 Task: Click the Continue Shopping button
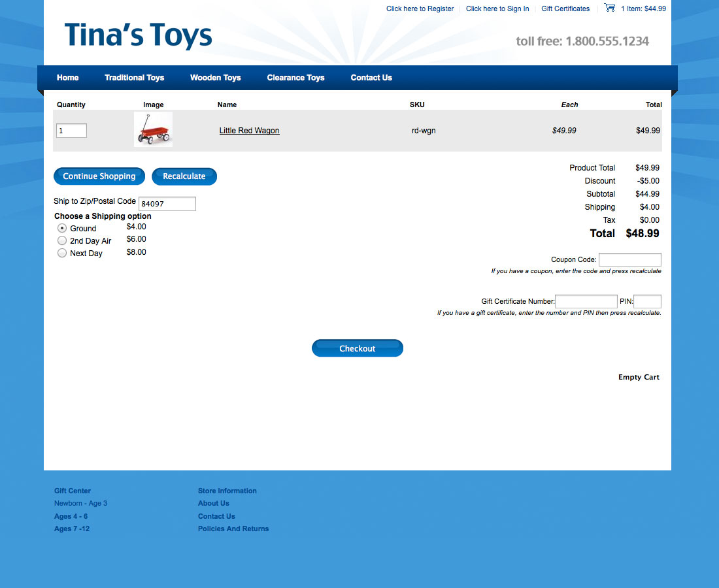[x=99, y=176]
